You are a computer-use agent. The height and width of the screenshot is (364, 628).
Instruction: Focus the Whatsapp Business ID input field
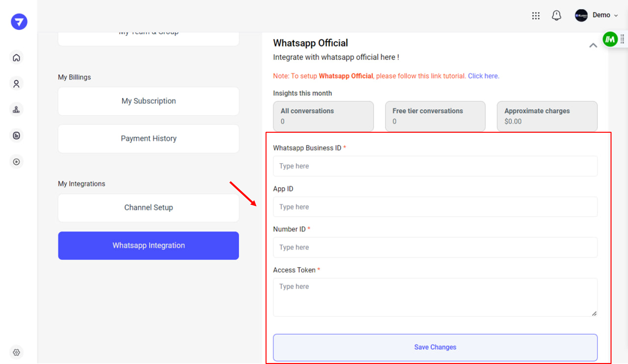pyautogui.click(x=435, y=166)
